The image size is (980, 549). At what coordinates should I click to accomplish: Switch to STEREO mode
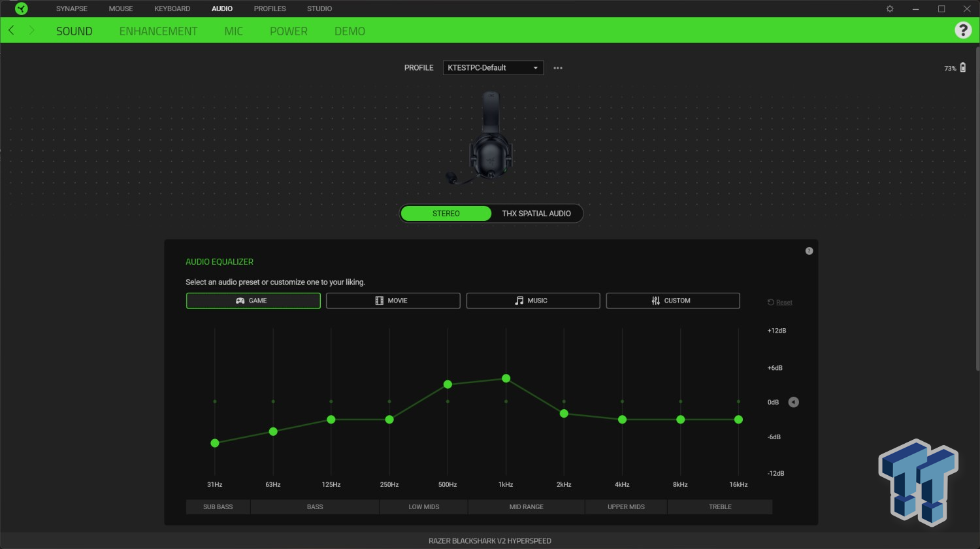(x=446, y=214)
